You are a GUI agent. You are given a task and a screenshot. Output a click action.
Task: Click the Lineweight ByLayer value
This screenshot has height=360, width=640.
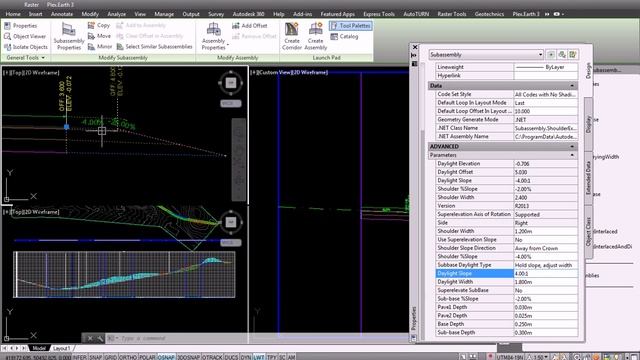(546, 67)
